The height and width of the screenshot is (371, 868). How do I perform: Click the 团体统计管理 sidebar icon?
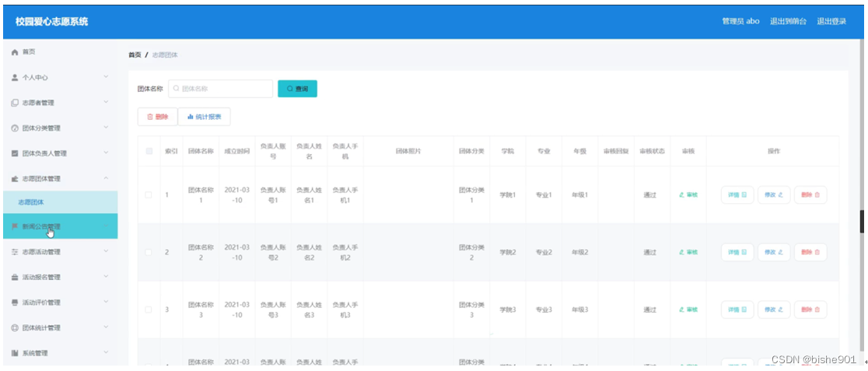(x=15, y=327)
